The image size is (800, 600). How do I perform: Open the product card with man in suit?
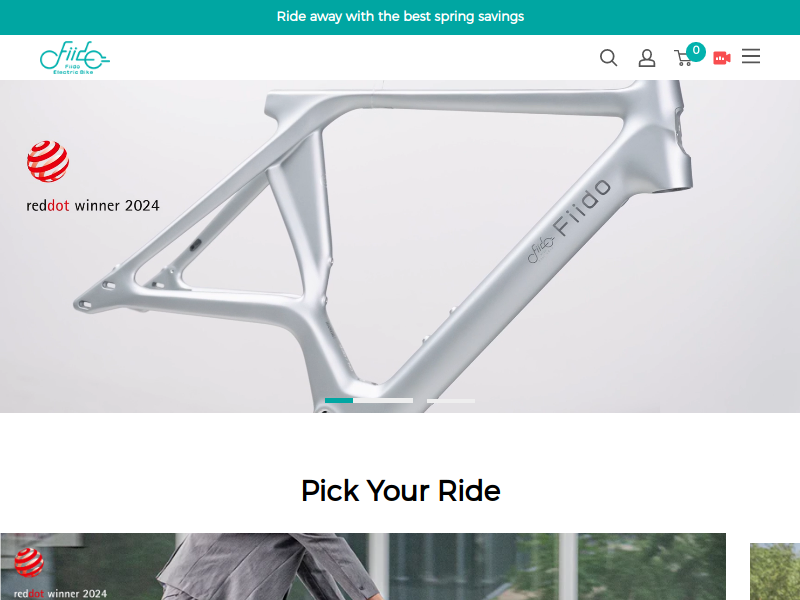click(x=363, y=566)
